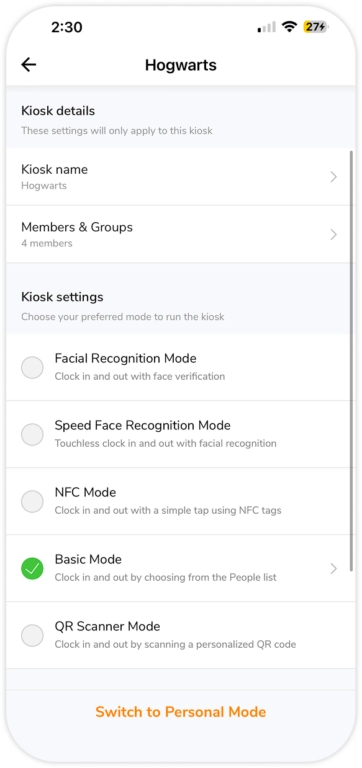
Task: Enable the QR Scanner Mode option
Action: coord(32,635)
